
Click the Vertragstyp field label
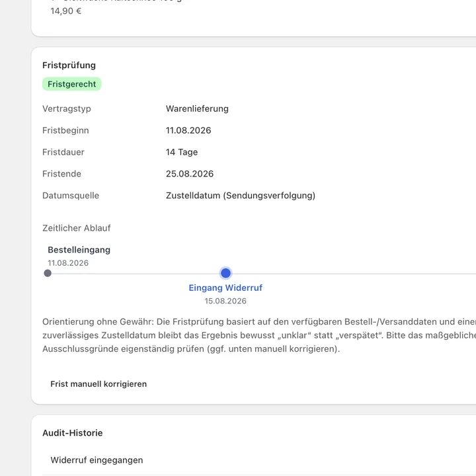coord(67,108)
